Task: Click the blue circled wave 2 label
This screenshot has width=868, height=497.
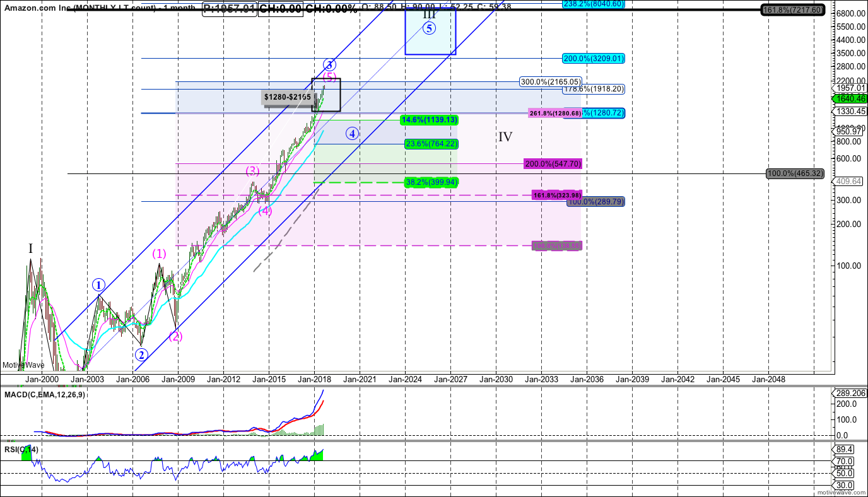Action: [x=141, y=354]
